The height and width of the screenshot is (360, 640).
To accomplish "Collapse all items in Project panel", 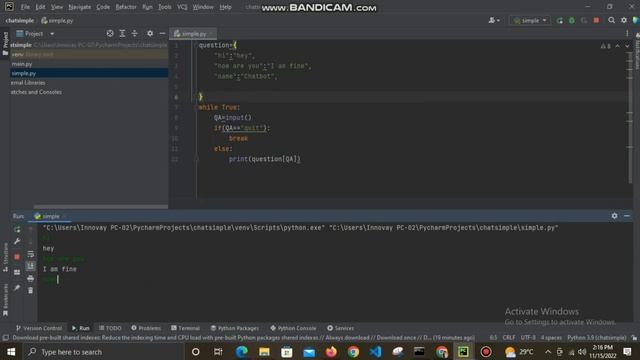I will 134,33.
